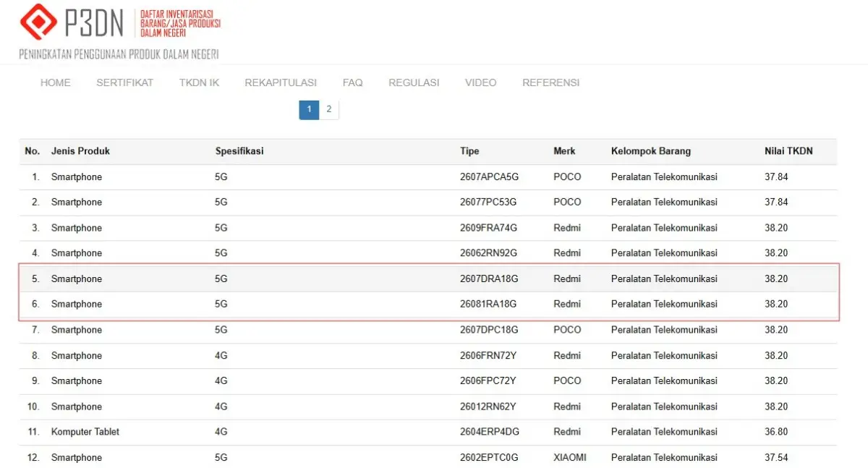Select type cell 26077PC53G
The width and height of the screenshot is (868, 468).
click(x=488, y=202)
